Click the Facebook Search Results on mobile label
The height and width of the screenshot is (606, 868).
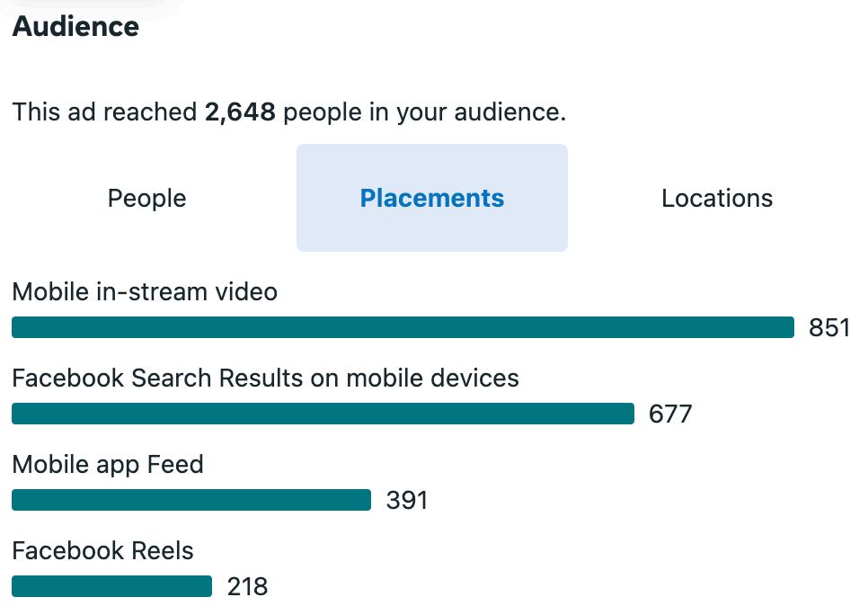tap(266, 379)
